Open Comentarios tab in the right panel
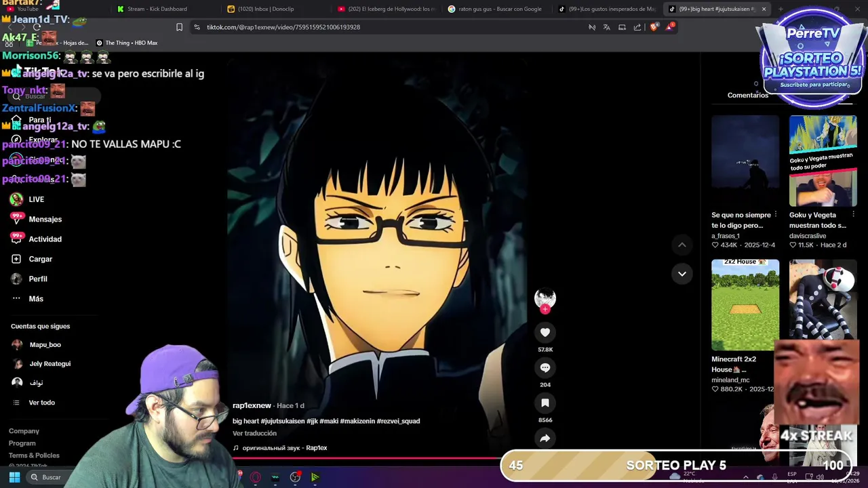This screenshot has width=868, height=488. [748, 95]
